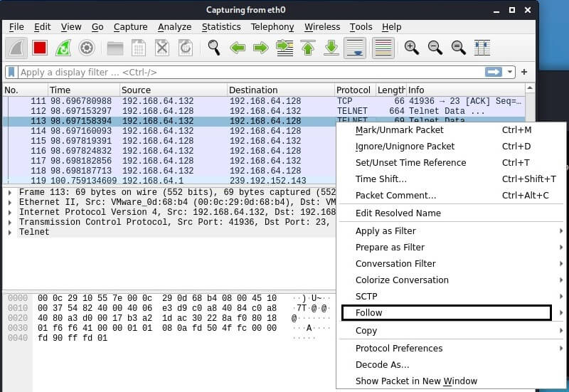Click the display filter bookmark icon
This screenshot has height=392, width=569.
pyautogui.click(x=11, y=73)
